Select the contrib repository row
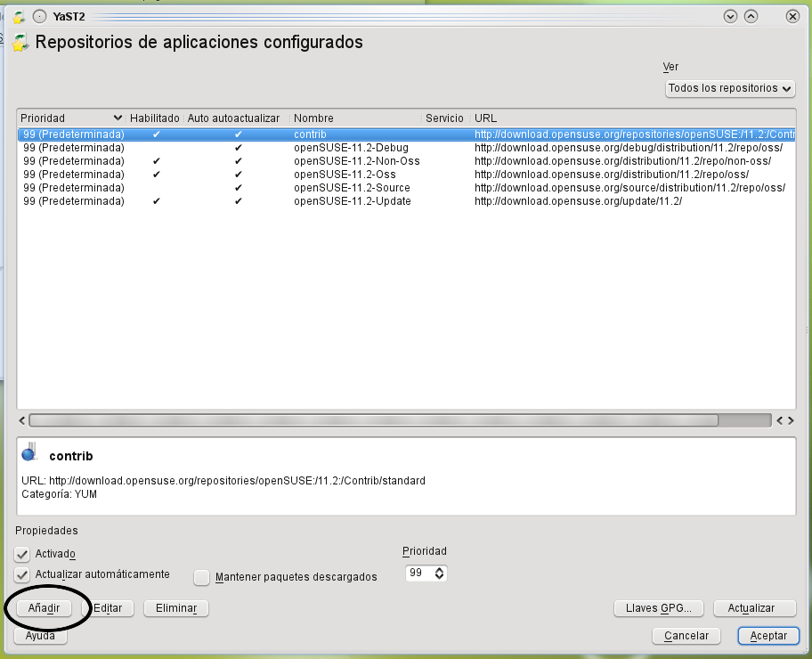Image resolution: width=812 pixels, height=659 pixels. (x=407, y=134)
